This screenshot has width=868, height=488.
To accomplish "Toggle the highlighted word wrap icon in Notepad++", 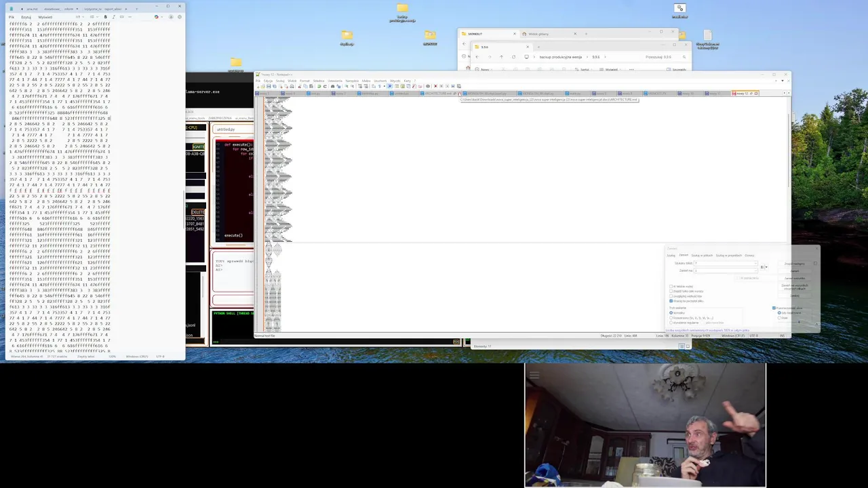I will 389,86.
